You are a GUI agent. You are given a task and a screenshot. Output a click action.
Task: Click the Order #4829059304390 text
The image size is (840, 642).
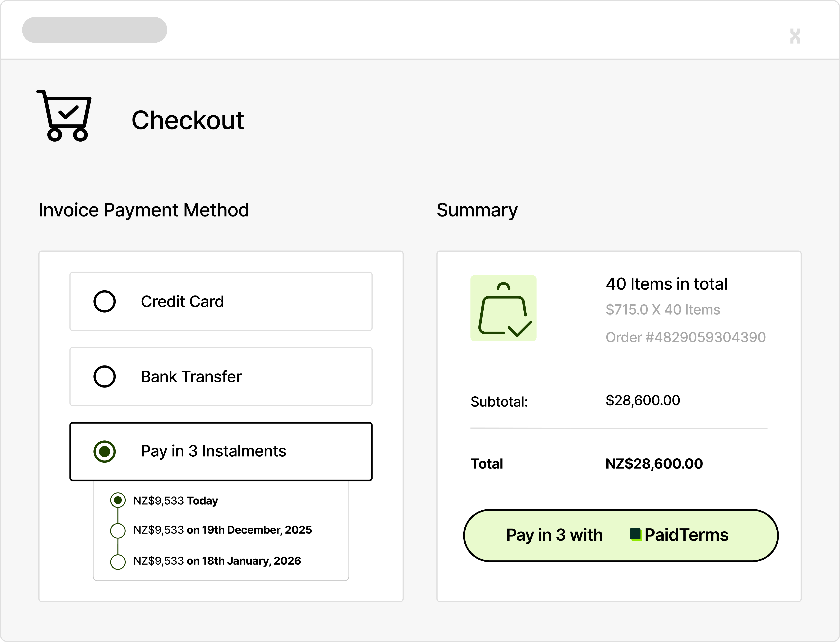686,337
